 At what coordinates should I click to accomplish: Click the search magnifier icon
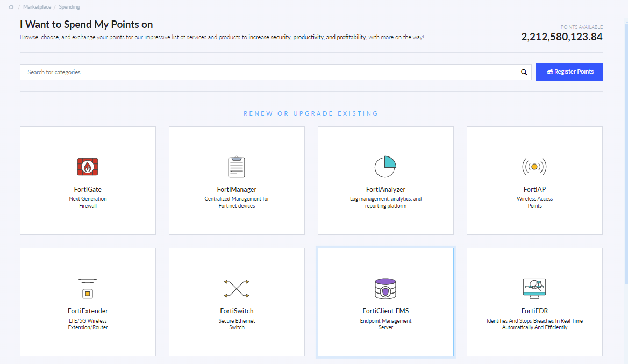524,72
